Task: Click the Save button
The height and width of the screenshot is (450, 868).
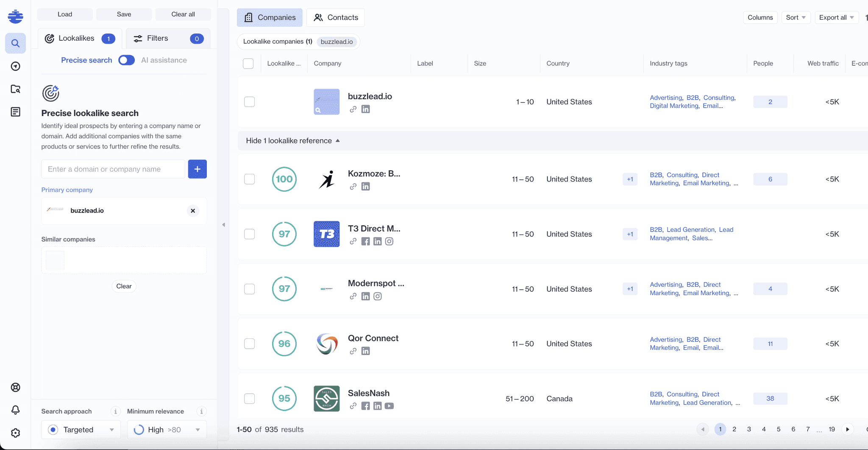Action: [x=124, y=14]
